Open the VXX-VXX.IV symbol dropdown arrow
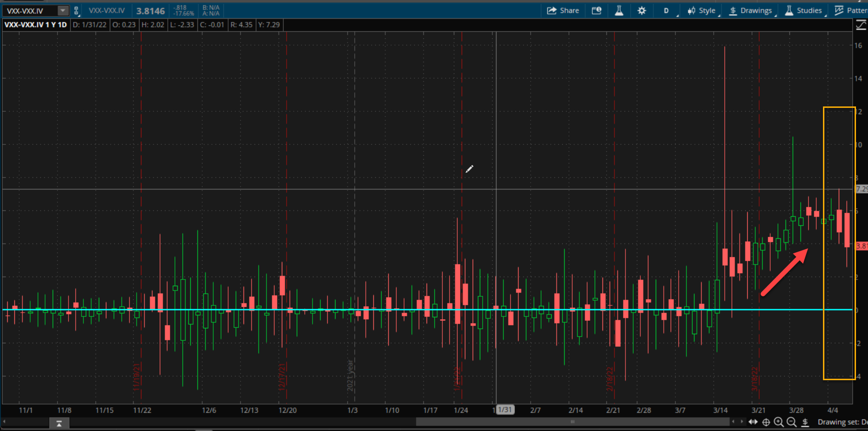 [x=63, y=11]
